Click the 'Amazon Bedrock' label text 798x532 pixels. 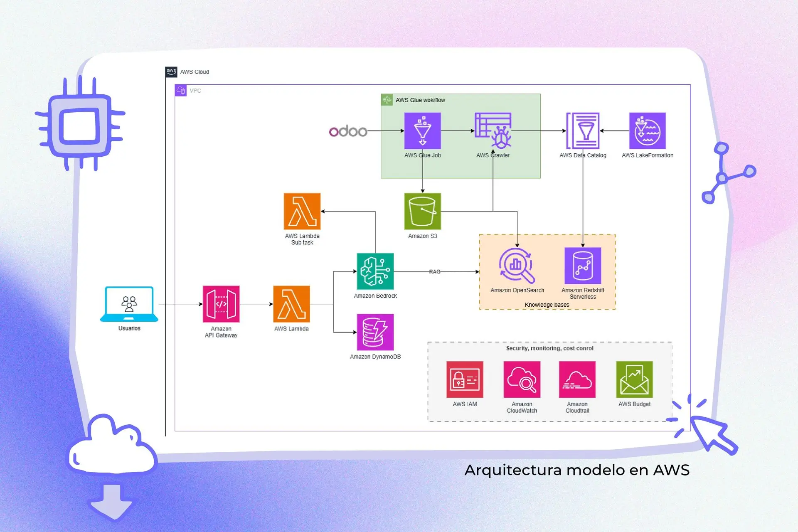[x=375, y=296]
